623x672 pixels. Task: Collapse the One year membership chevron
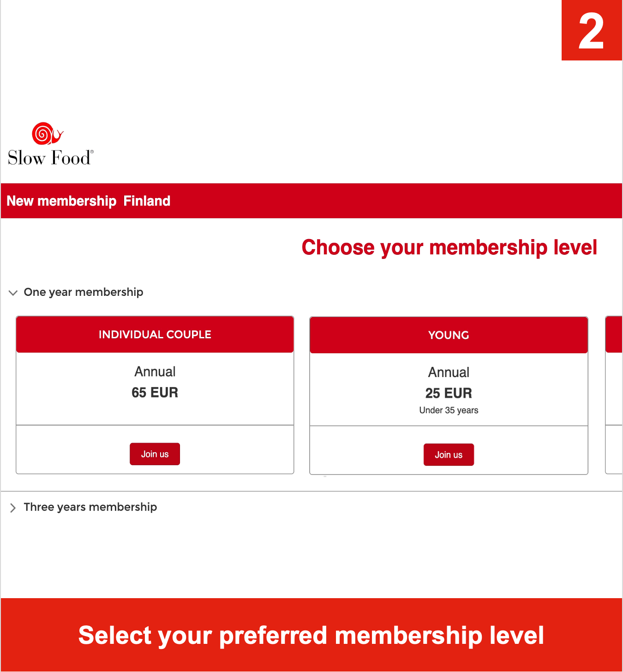point(13,293)
